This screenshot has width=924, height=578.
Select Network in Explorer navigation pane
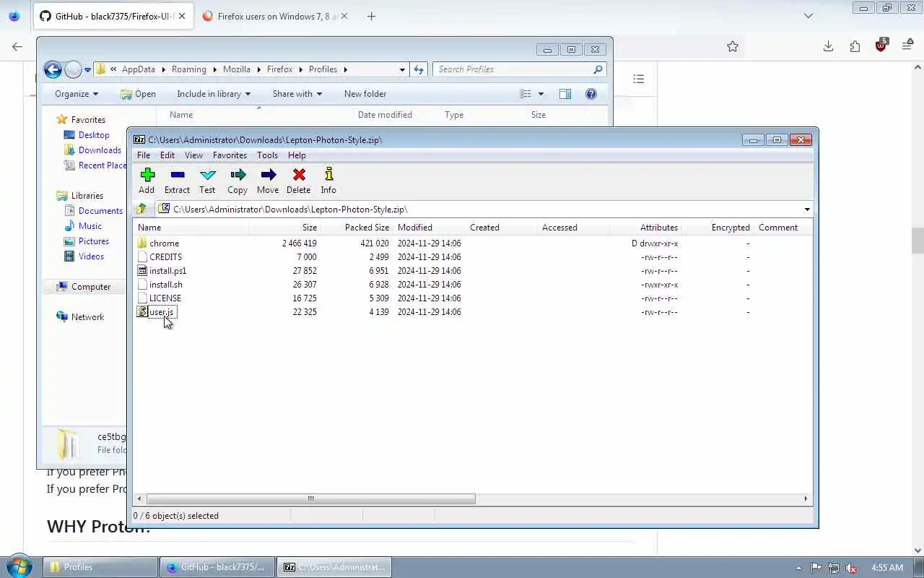[x=87, y=317]
